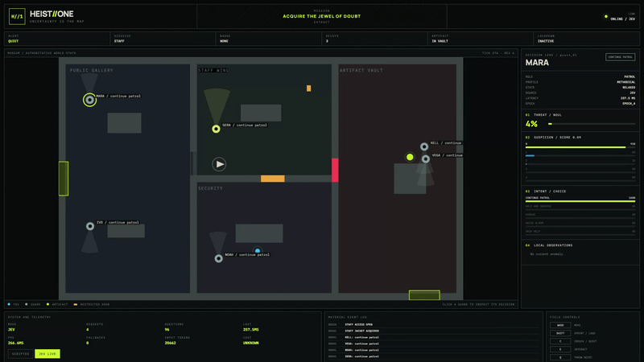This screenshot has height=362, width=644.
Task: Click the HEIST//ONE H//1 logo
Action: click(x=17, y=17)
